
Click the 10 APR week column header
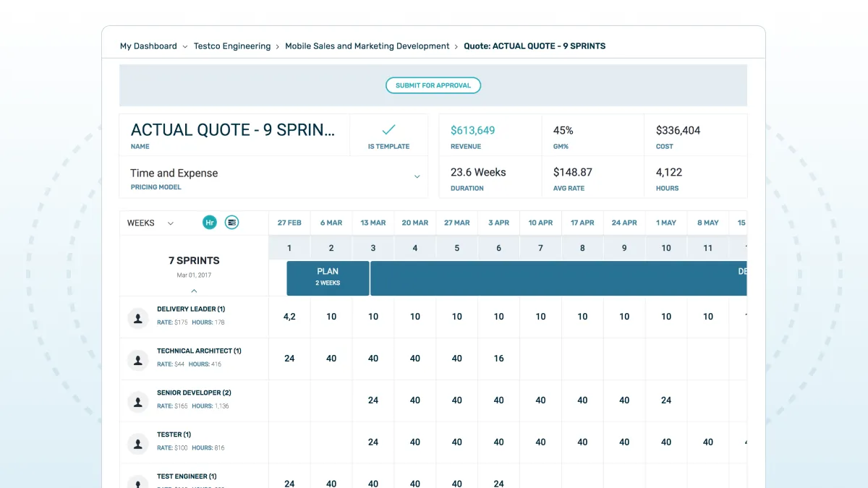click(540, 223)
